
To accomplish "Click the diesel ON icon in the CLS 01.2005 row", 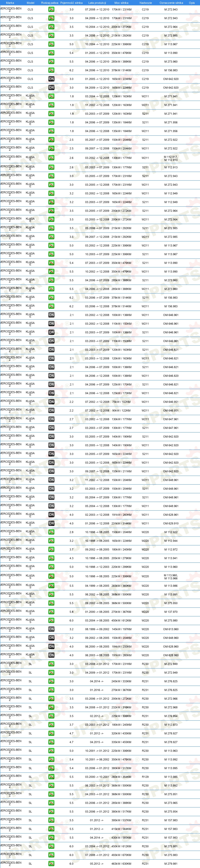I will [51, 79].
